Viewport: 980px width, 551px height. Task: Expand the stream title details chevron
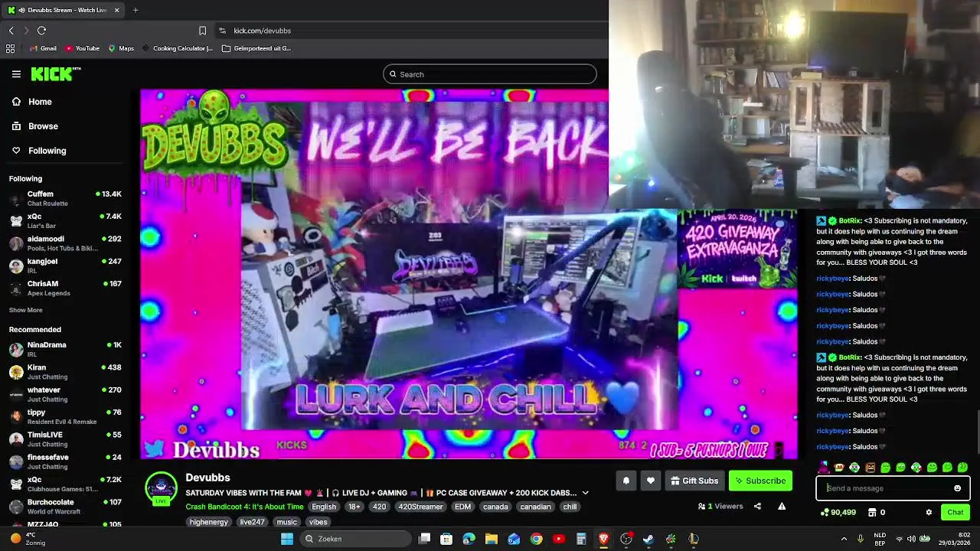point(585,493)
